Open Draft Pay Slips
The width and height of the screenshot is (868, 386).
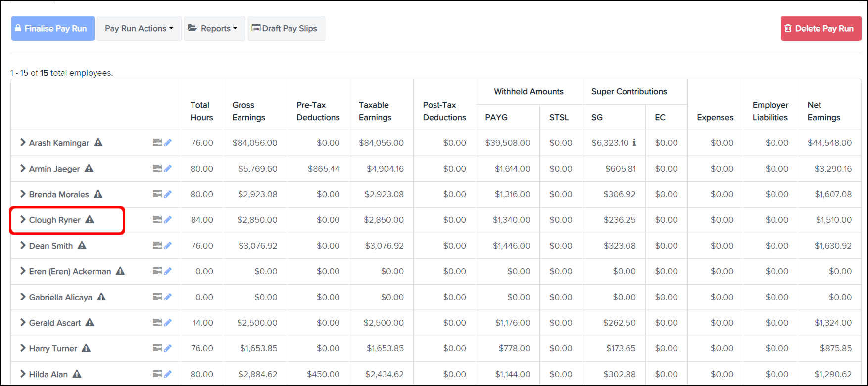coord(286,28)
